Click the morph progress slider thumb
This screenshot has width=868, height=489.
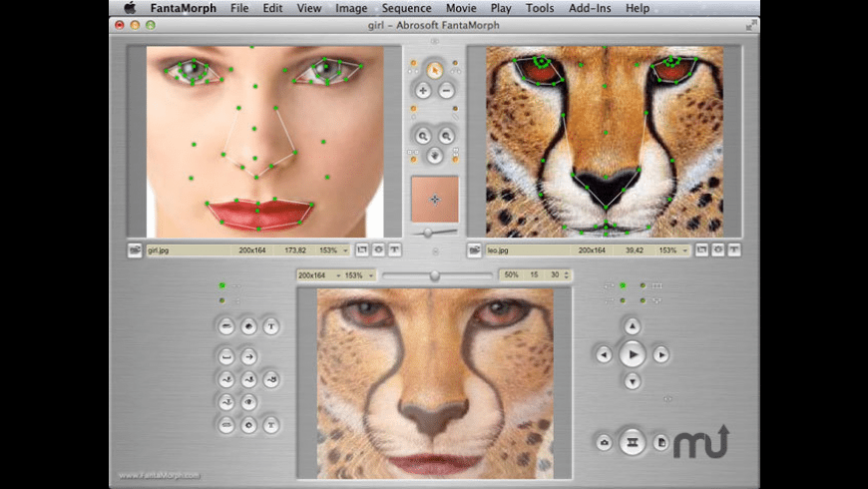click(x=435, y=275)
